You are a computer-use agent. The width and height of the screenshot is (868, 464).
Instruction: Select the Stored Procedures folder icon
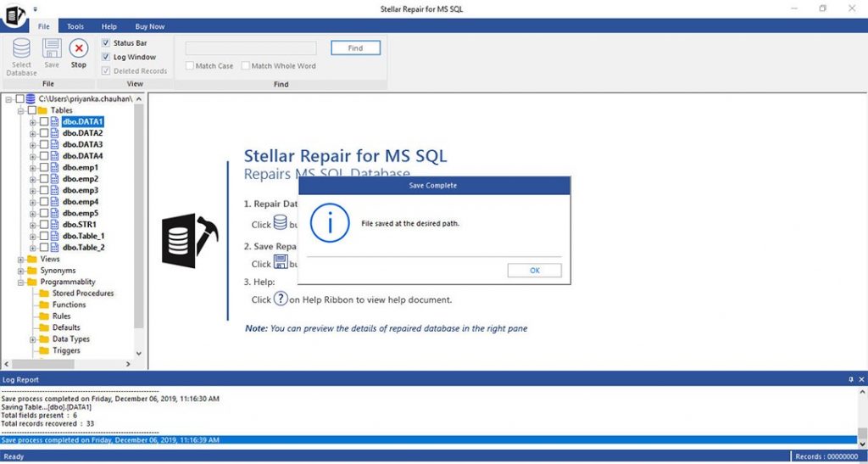tap(44, 293)
